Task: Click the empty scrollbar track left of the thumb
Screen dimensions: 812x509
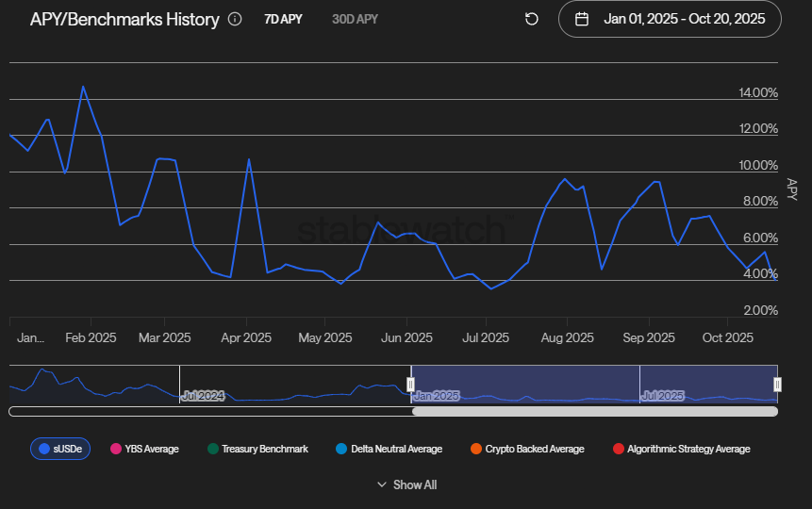Action: 210,411
